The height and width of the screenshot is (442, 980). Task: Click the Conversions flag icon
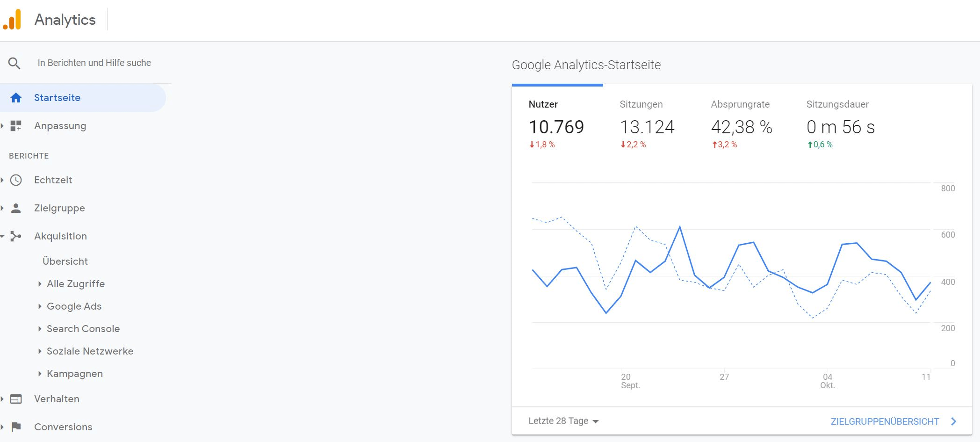coord(16,427)
